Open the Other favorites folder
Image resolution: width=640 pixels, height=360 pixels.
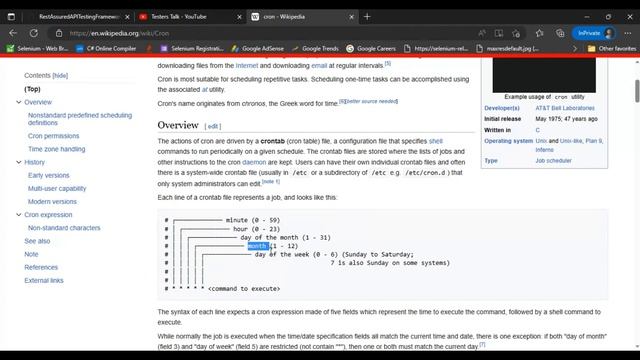(x=612, y=48)
